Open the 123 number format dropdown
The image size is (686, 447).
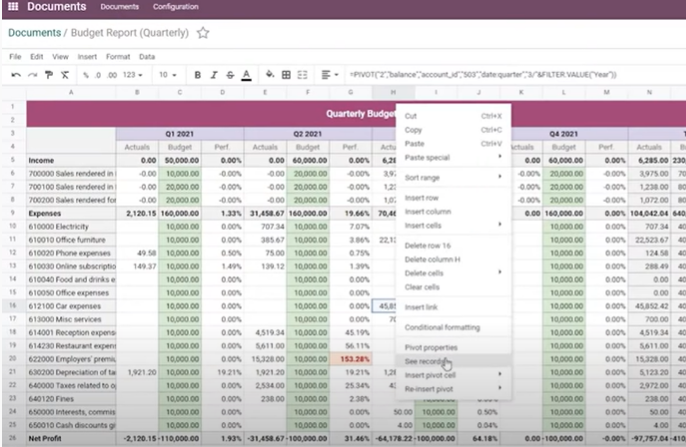[x=133, y=75]
